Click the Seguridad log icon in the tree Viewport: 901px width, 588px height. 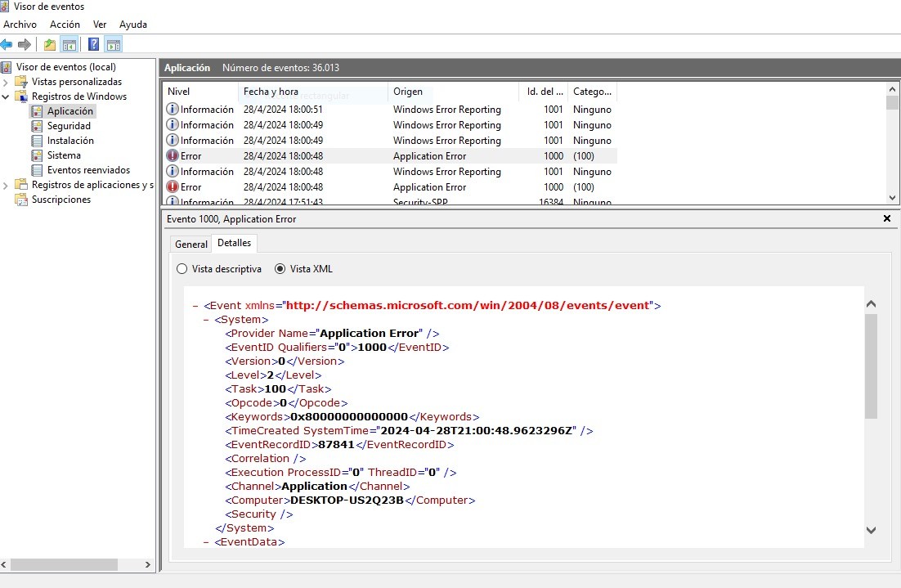[37, 126]
